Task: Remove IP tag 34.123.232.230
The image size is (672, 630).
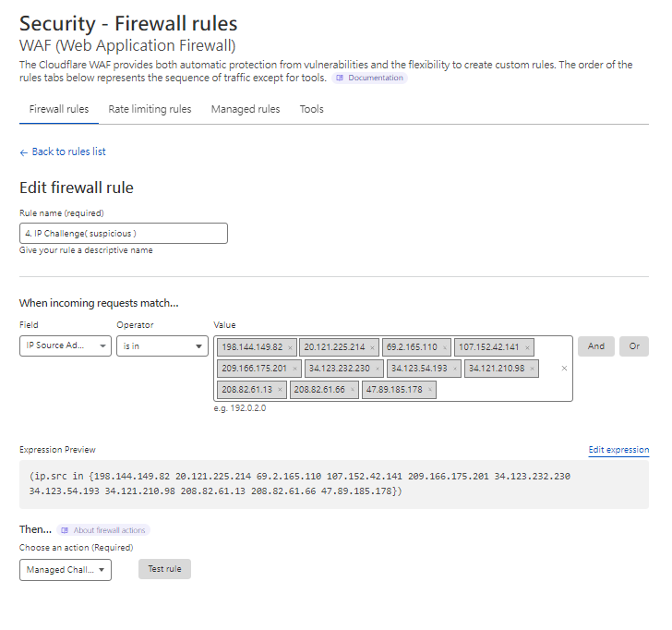Action: 377,369
